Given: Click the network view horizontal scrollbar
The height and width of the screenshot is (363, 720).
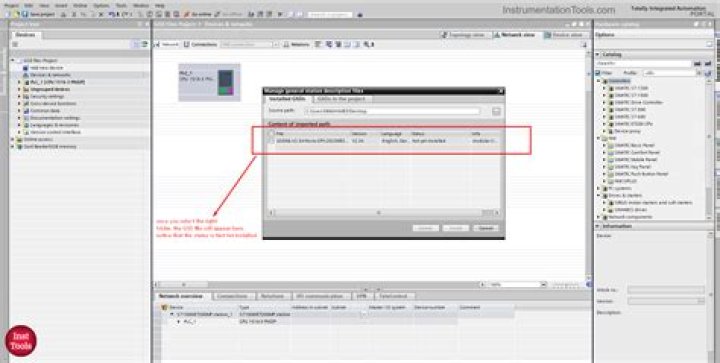Looking at the screenshot, I should (317, 285).
